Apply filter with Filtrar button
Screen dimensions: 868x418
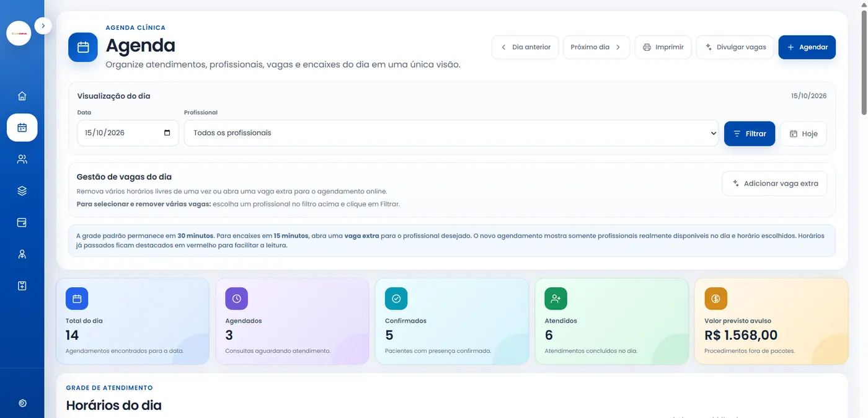750,133
